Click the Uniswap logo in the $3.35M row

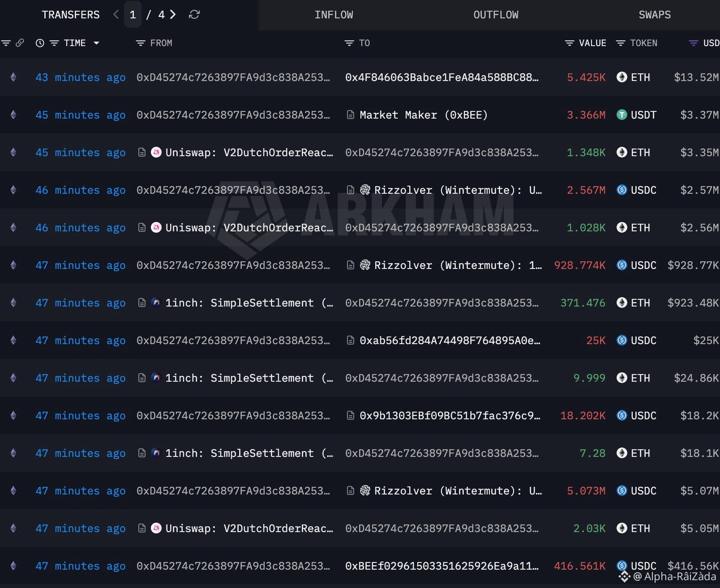point(156,152)
